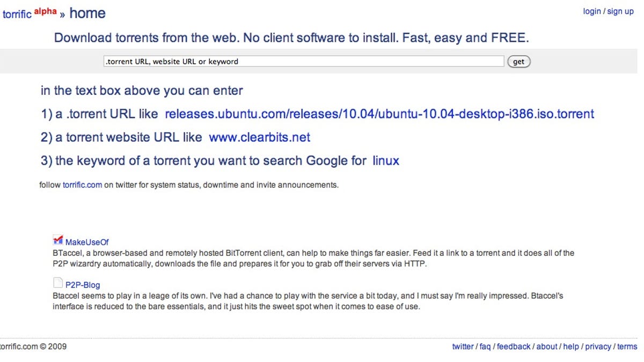Click the 'Btaccel seems to play' quote text
Image resolution: width=644 pixels, height=362 pixels.
click(x=308, y=301)
